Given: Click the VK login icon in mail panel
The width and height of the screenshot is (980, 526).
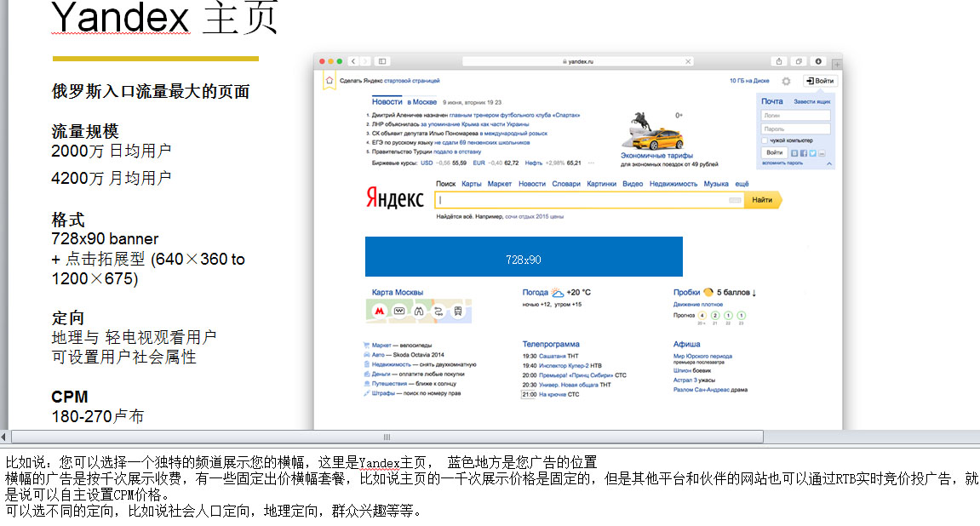Looking at the screenshot, I should coord(794,153).
